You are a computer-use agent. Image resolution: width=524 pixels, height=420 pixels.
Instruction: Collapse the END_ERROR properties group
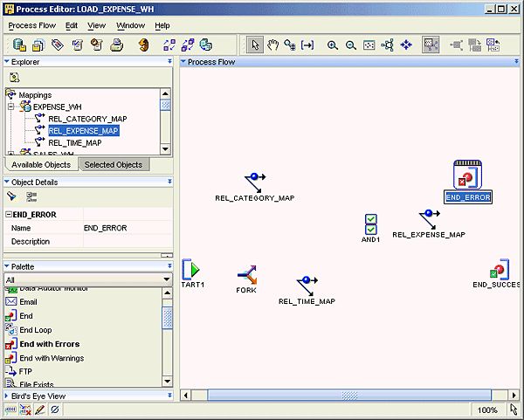pos(9,215)
